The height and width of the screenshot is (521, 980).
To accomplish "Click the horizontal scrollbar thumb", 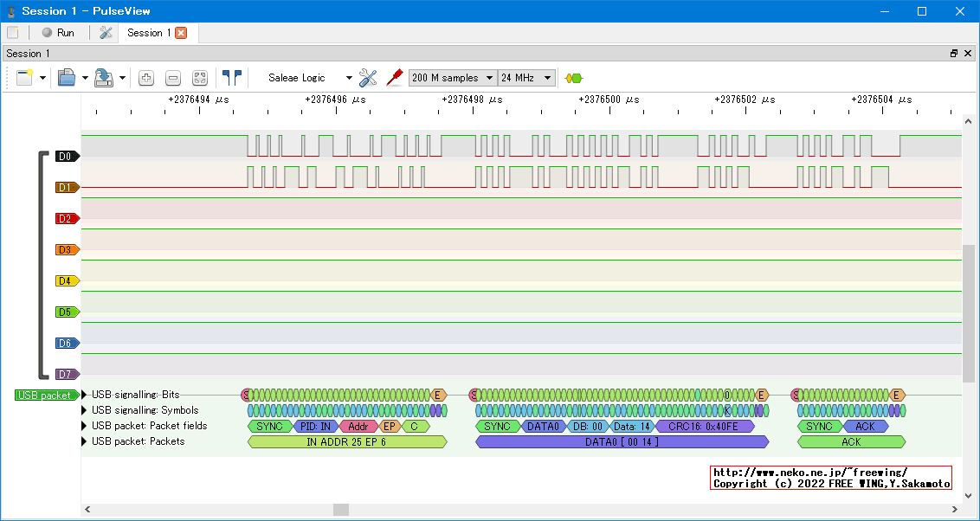I will point(340,510).
